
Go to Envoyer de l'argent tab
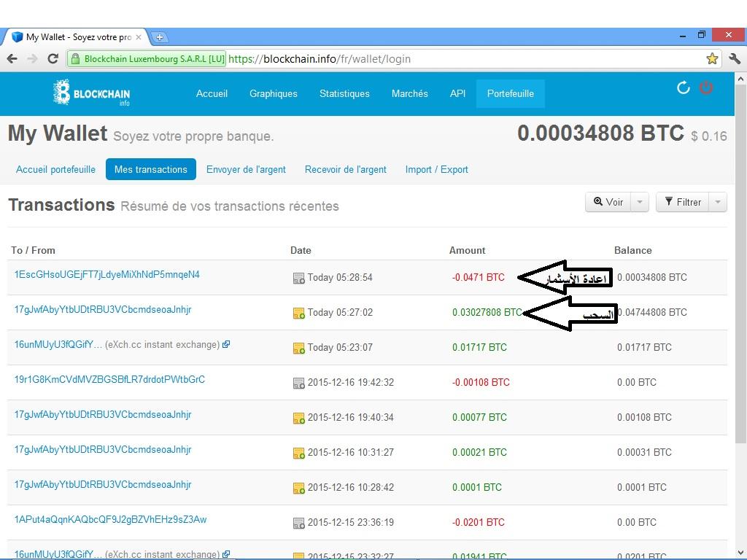[246, 169]
